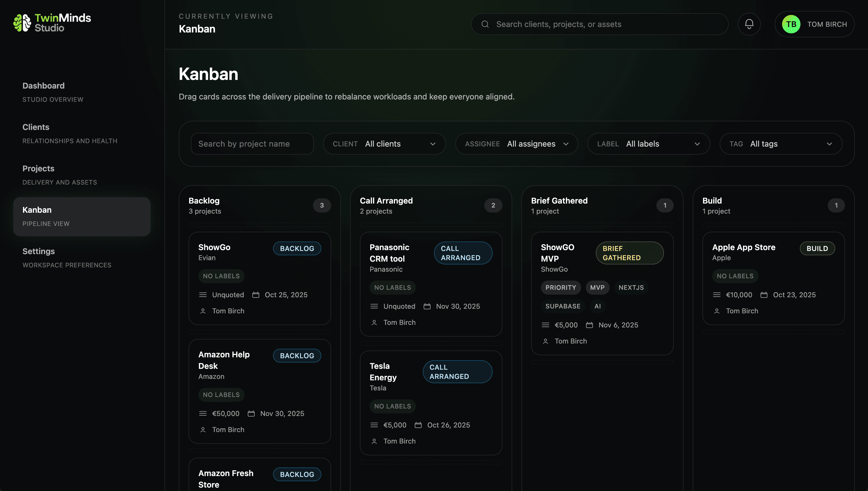Click the TB user avatar circle

(x=791, y=24)
